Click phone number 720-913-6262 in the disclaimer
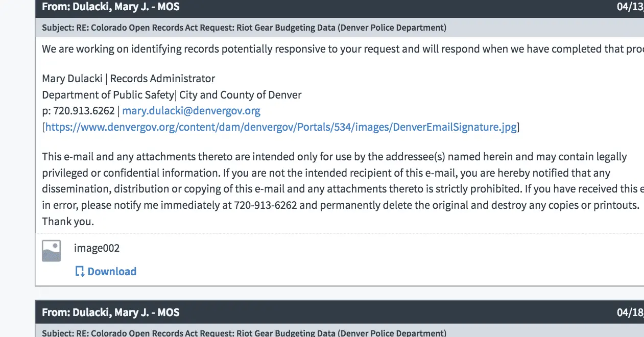Screen dimensions: 644x337 pyautogui.click(x=266, y=205)
